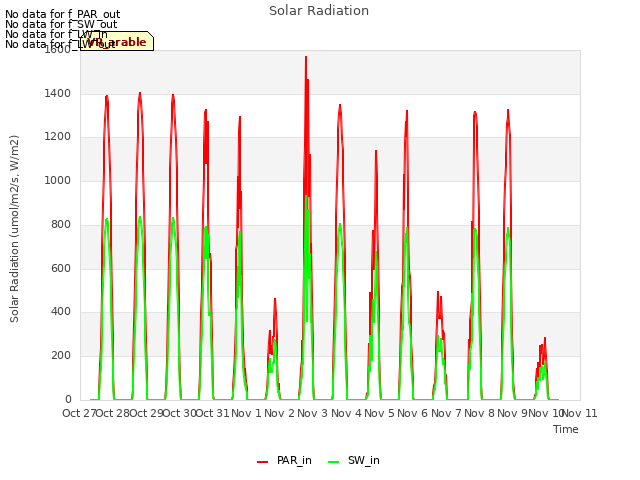Viewport: 640px width, 480px height.
Task: Click the 1200 y-axis tick label
Action: 58,137
